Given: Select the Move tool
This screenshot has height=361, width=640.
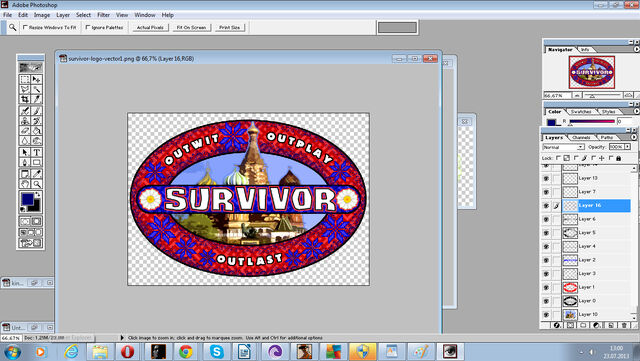Looking at the screenshot, I should (36, 79).
